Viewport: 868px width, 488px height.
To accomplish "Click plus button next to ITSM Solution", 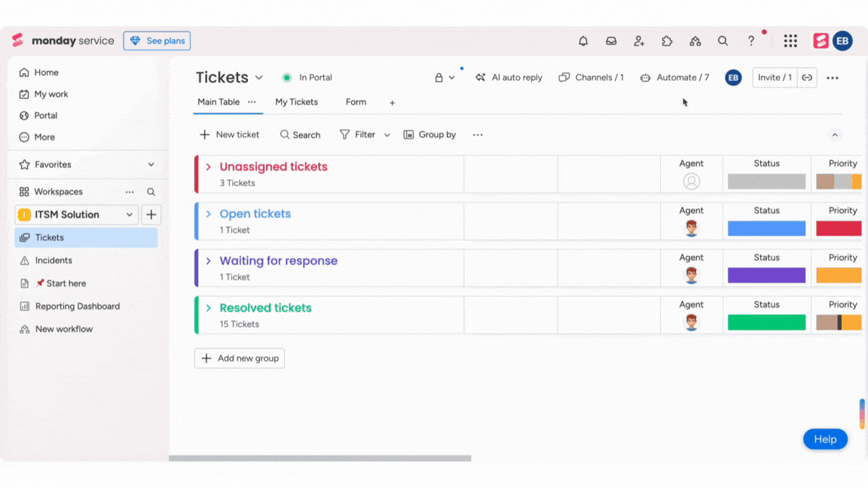I will (151, 215).
